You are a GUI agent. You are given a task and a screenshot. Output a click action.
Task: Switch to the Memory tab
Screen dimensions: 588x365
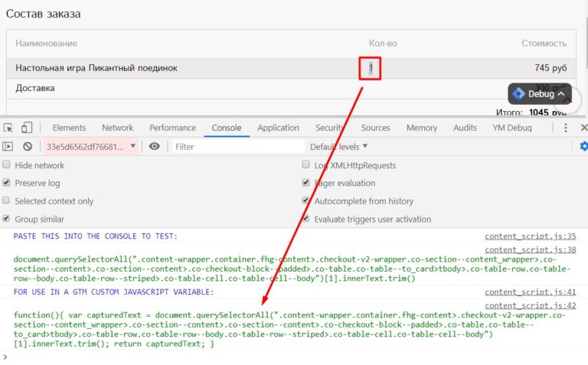(x=422, y=128)
